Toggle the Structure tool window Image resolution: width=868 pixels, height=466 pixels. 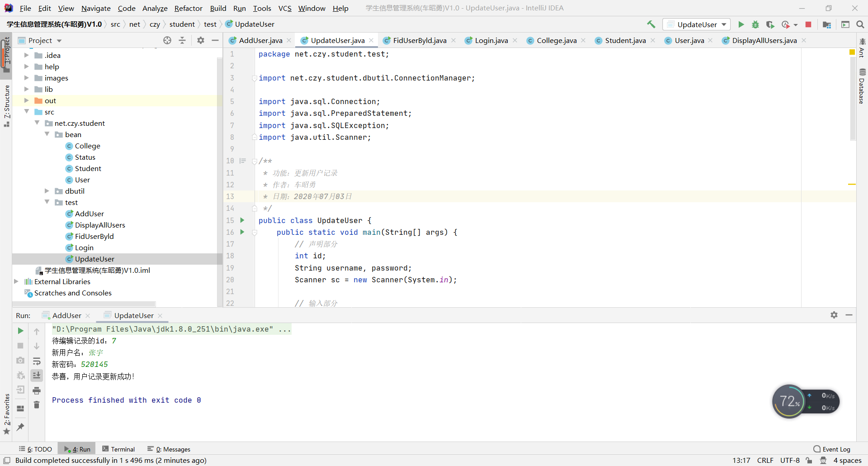coord(6,106)
